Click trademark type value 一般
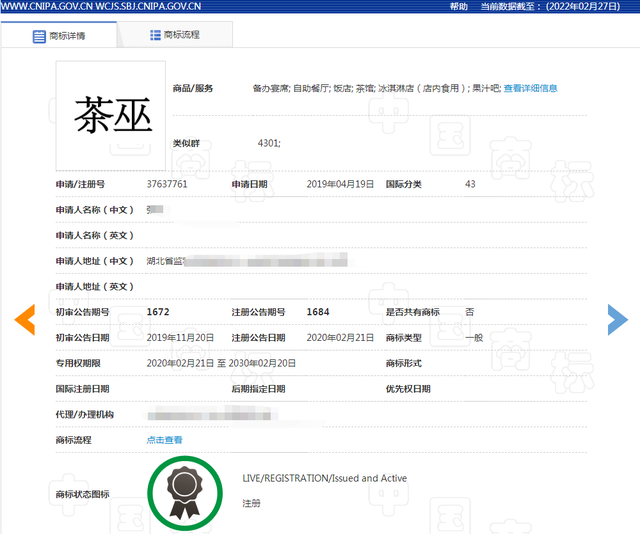The image size is (640, 534). [474, 338]
